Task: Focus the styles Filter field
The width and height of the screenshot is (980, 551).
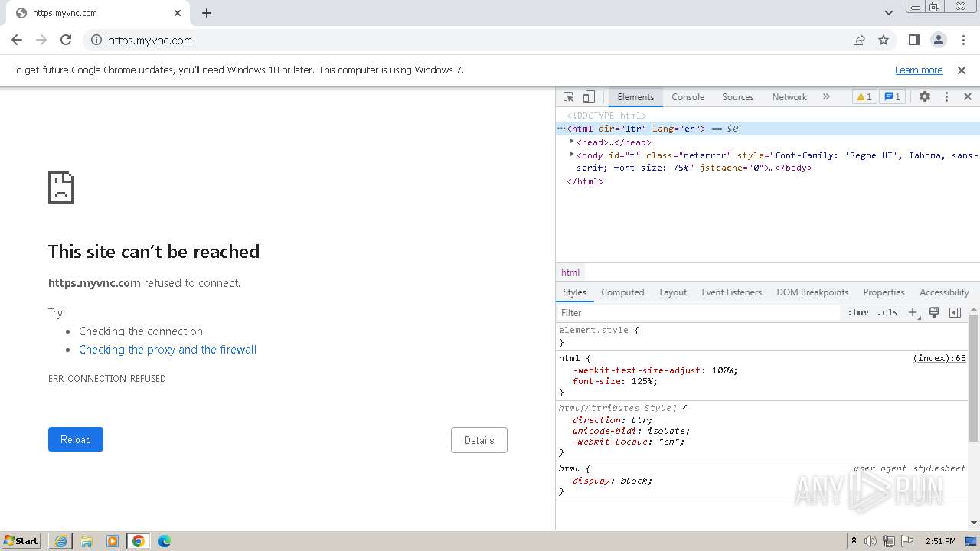Action: 699,313
